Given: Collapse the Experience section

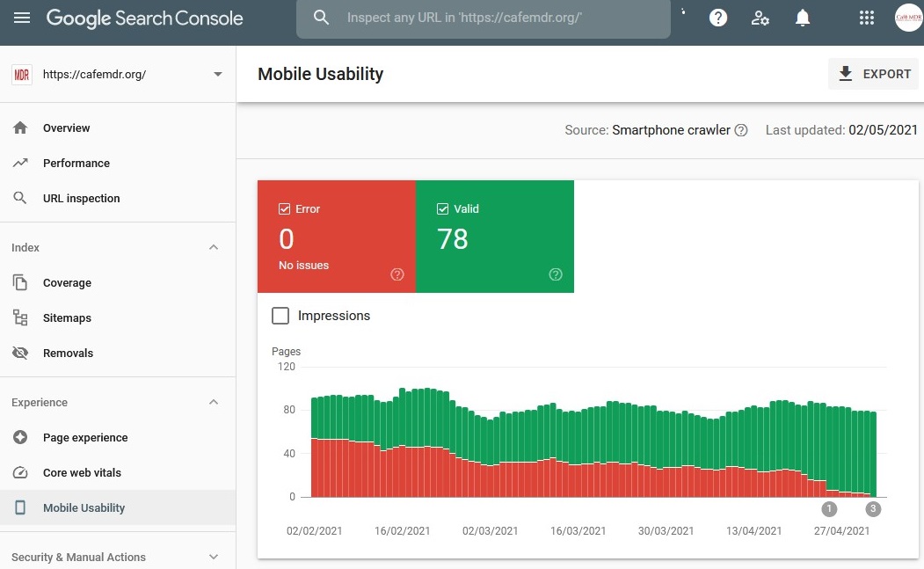Looking at the screenshot, I should (214, 403).
